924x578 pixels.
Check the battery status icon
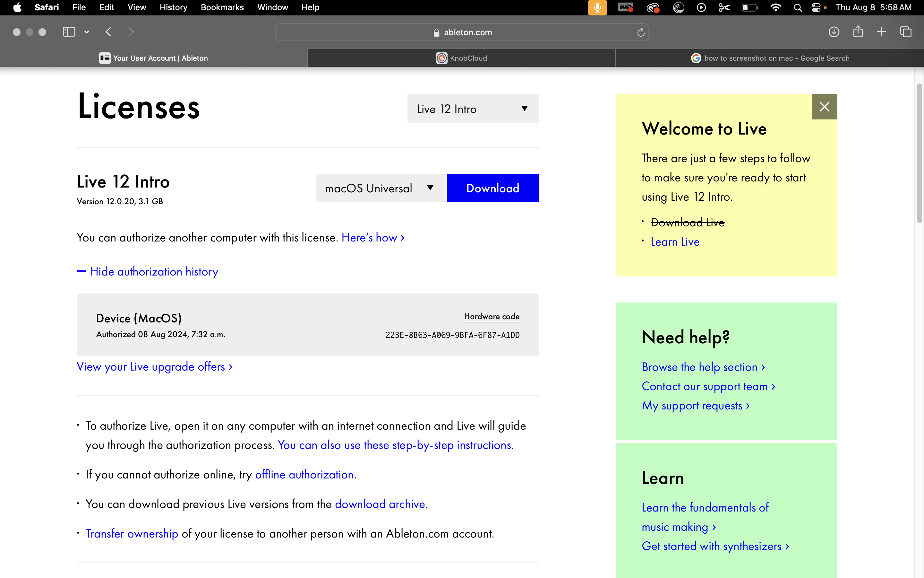point(750,7)
